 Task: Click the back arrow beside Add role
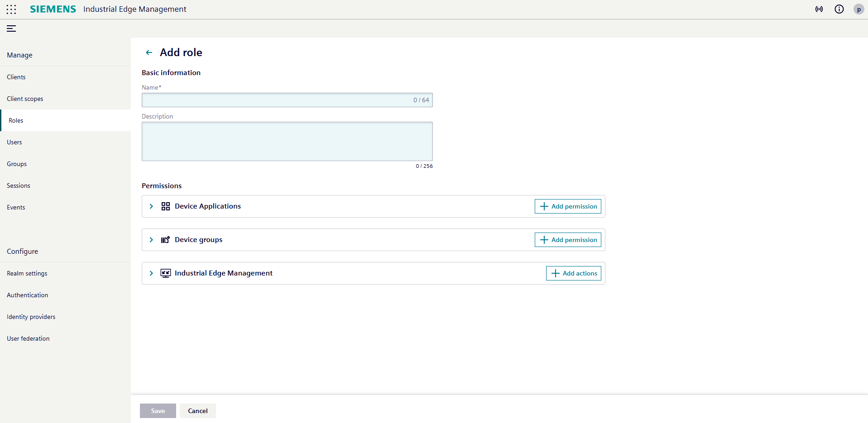pyautogui.click(x=149, y=52)
